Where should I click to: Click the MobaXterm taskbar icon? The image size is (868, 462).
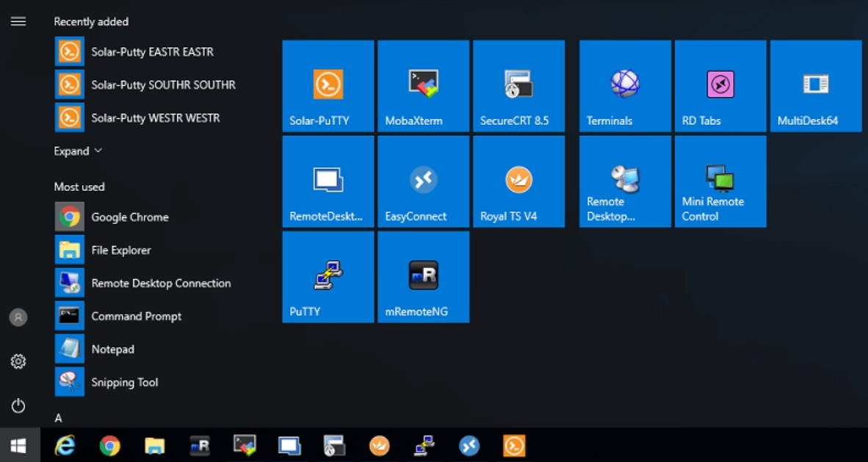pos(244,445)
